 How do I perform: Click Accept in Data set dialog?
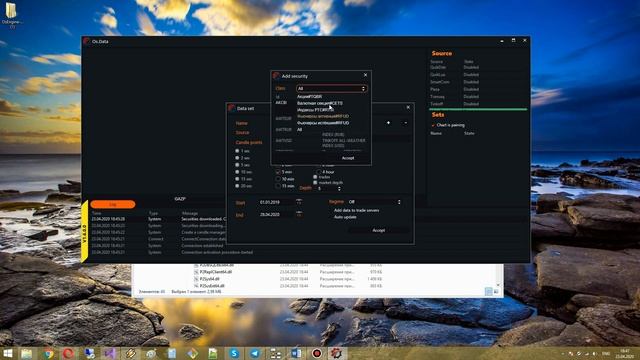[378, 231]
